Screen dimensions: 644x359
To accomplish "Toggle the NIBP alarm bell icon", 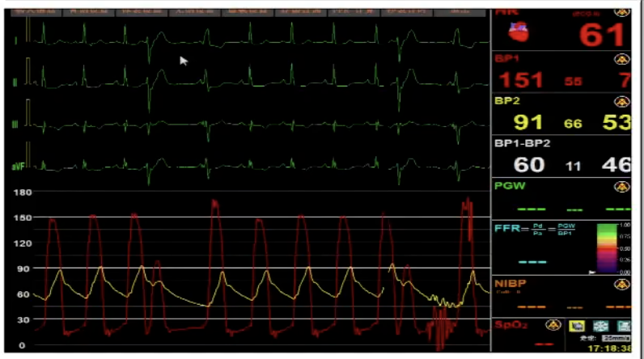I will click(x=621, y=284).
